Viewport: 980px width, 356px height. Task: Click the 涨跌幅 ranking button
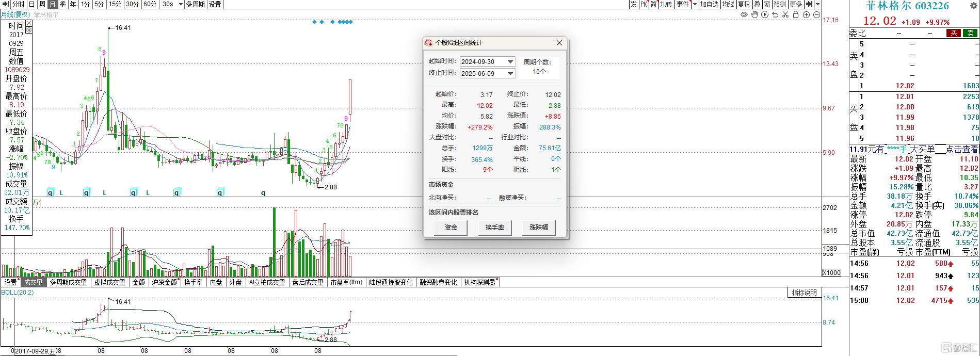539,227
